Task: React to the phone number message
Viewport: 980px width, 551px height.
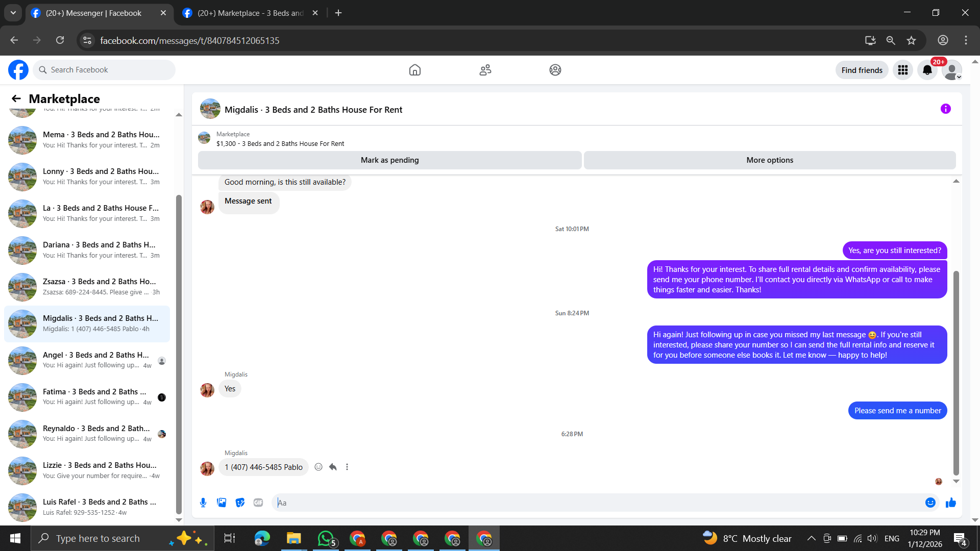Action: [318, 467]
